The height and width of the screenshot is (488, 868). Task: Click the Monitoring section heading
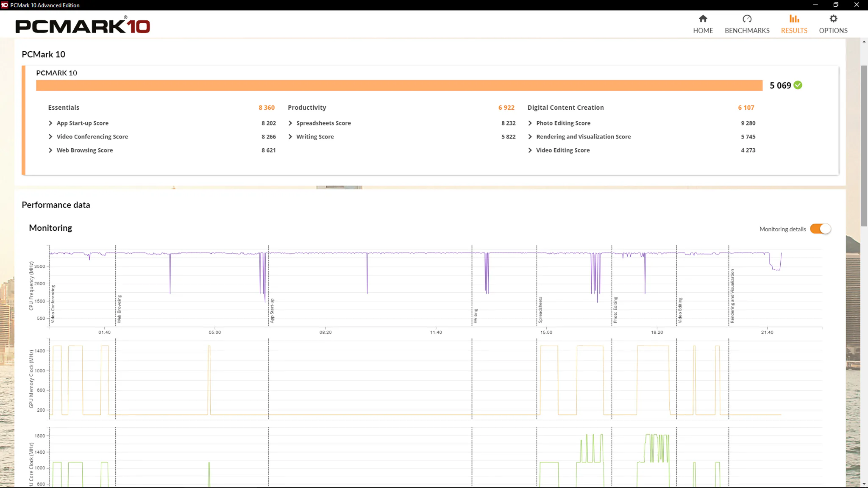(x=50, y=228)
